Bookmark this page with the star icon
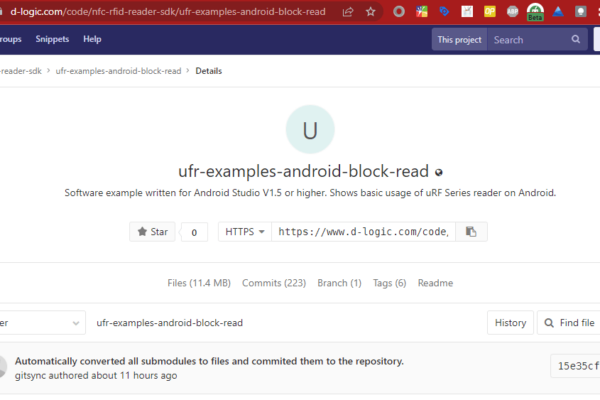This screenshot has width=600, height=400. 370,12
